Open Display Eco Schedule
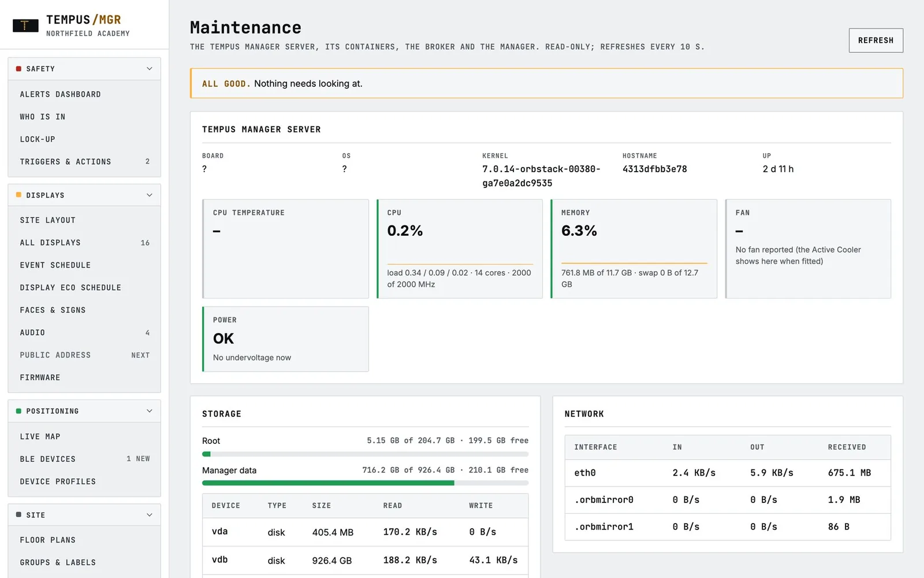Viewport: 924px width, 578px height. (84, 288)
